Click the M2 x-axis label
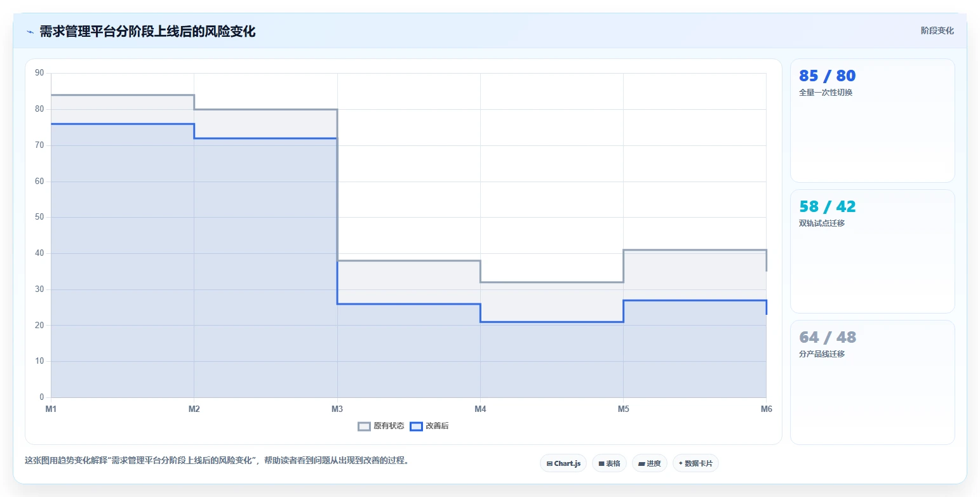The height and width of the screenshot is (497, 980). (x=194, y=409)
